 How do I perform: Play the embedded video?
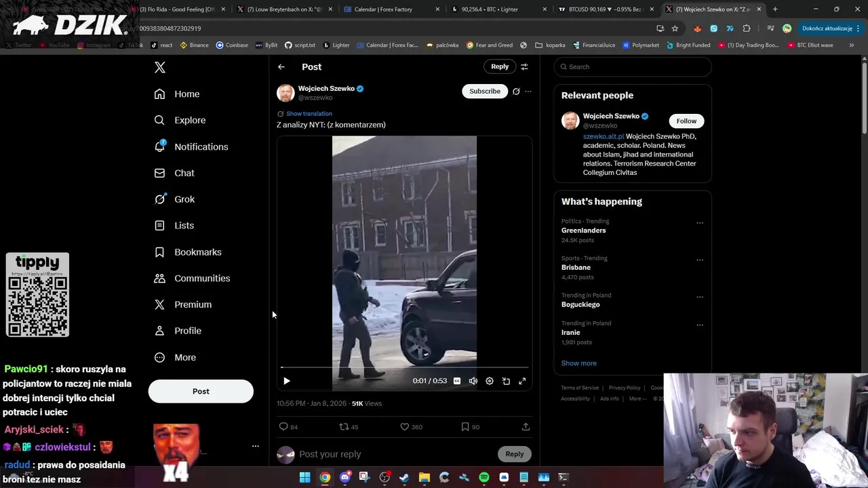[286, 381]
